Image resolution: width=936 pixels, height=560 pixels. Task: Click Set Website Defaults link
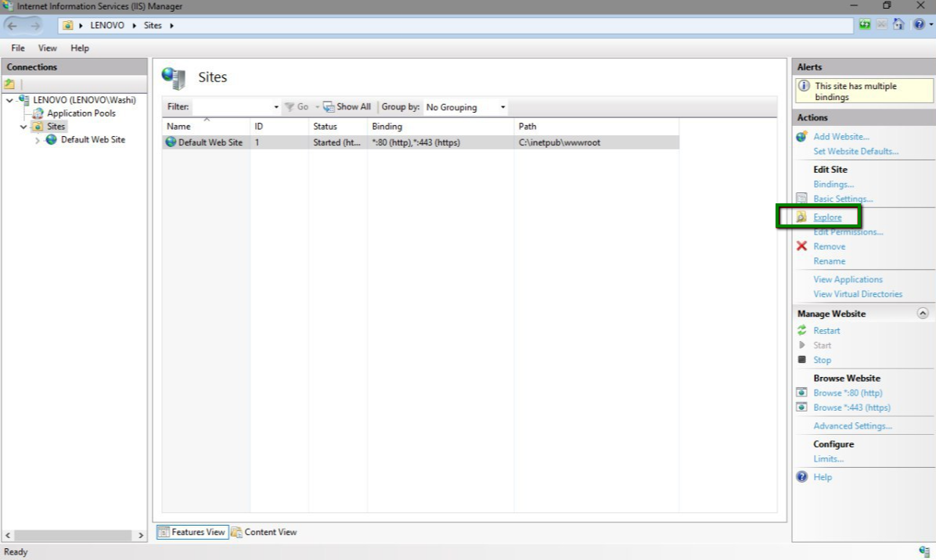[x=855, y=152]
